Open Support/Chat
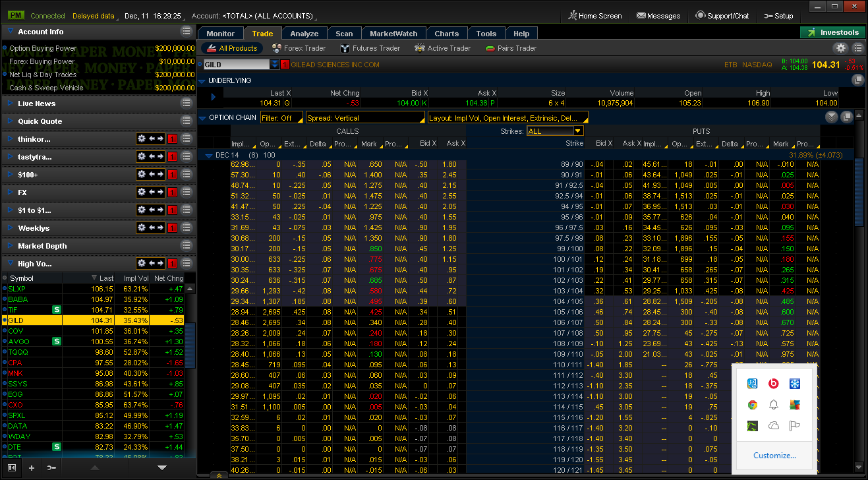Viewport: 868px width, 480px height. pos(722,16)
